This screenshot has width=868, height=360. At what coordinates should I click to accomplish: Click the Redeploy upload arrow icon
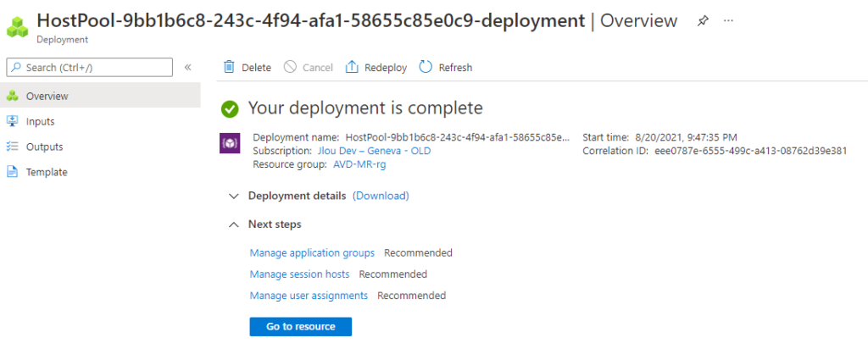[352, 68]
